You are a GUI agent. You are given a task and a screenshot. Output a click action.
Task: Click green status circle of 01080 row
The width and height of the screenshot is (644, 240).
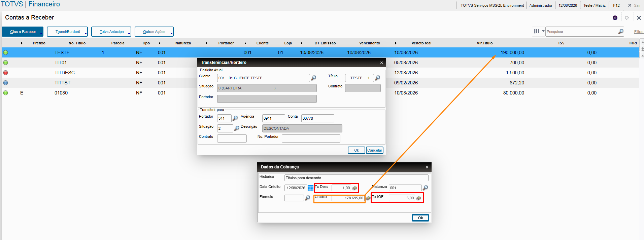[x=5, y=93]
